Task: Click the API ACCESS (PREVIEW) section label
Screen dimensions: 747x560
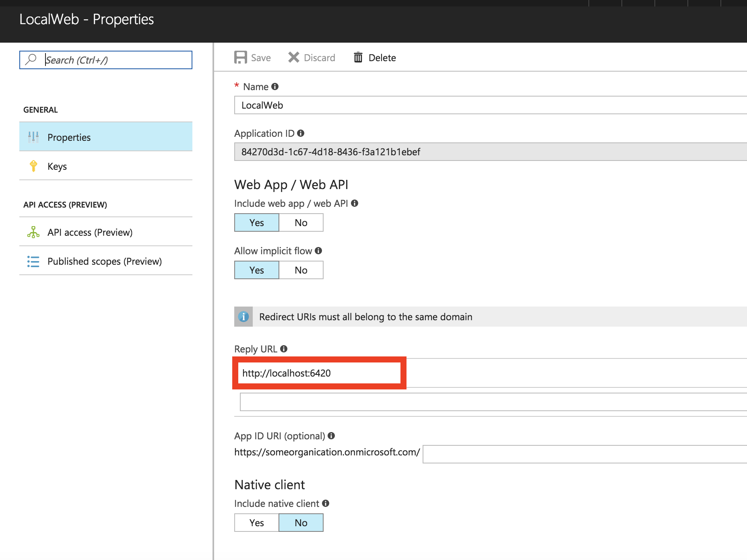Action: [65, 205]
